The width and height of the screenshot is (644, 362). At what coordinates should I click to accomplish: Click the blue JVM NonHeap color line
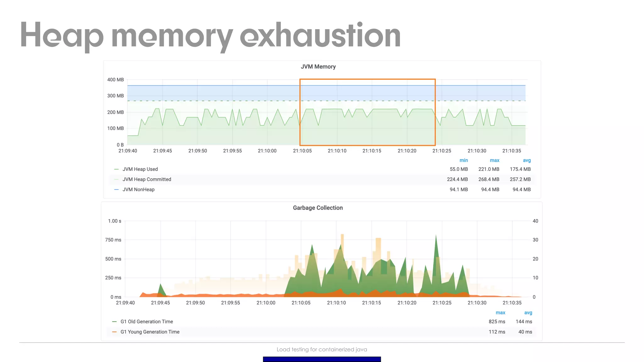point(116,189)
